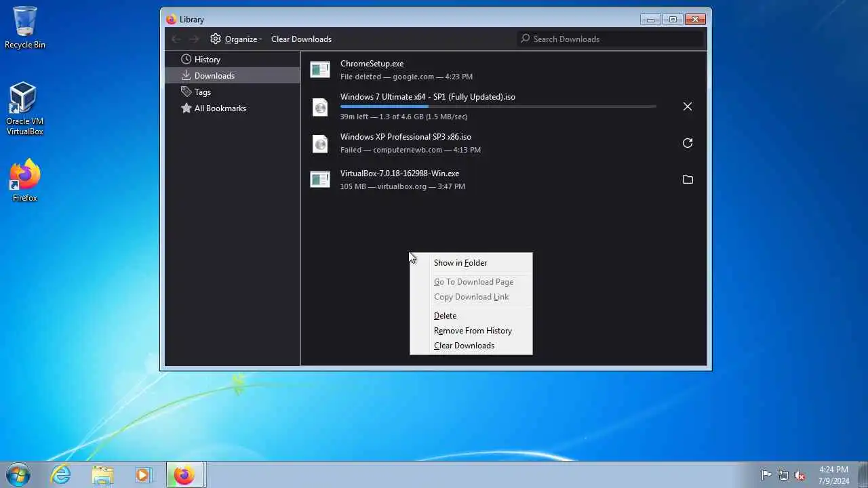This screenshot has height=488, width=868.
Task: Click the Organize gear icon
Action: [x=216, y=39]
